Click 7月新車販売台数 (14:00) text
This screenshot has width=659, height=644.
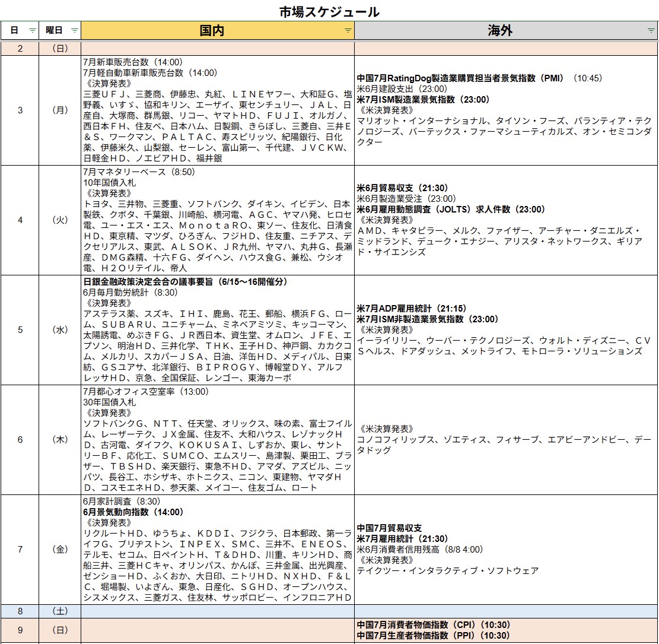tap(133, 62)
